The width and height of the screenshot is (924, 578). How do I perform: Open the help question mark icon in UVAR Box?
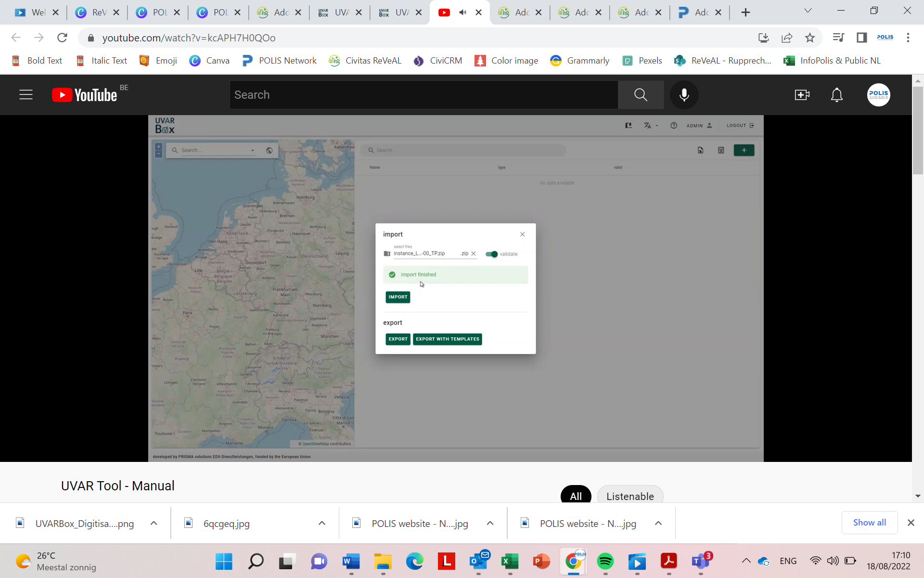(674, 125)
